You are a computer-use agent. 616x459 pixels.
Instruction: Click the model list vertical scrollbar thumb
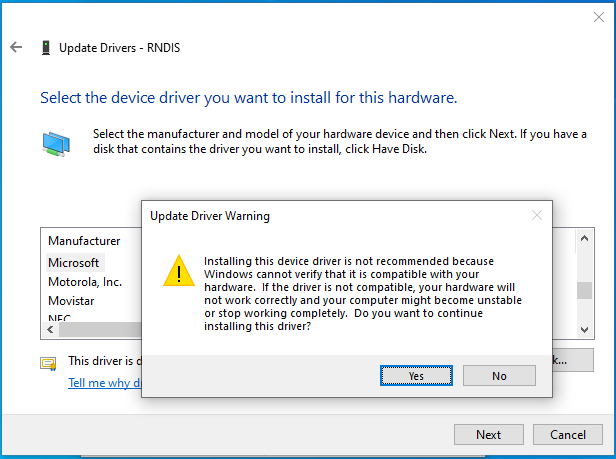584,291
